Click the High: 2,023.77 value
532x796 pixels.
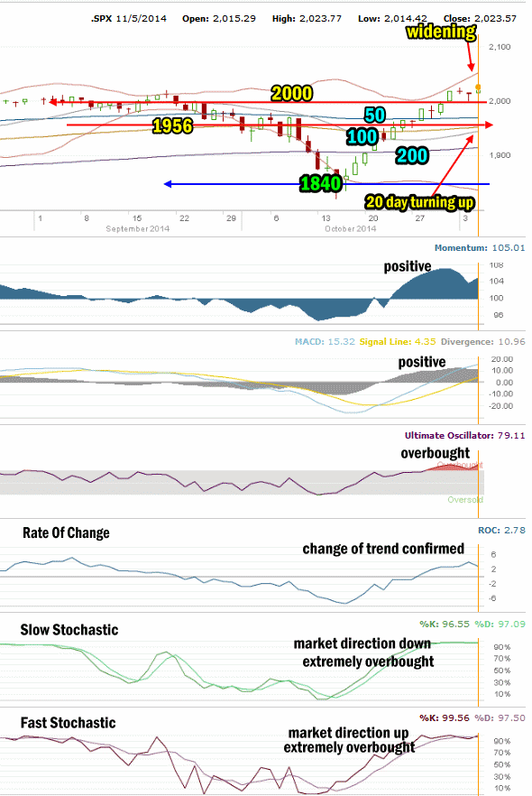click(x=307, y=19)
